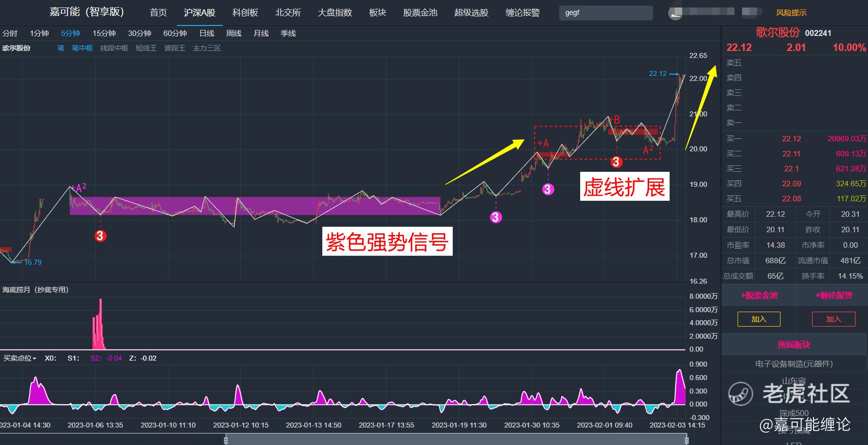Open 缠论报警 in the top navigation
This screenshot has width=868, height=445.
pos(523,12)
